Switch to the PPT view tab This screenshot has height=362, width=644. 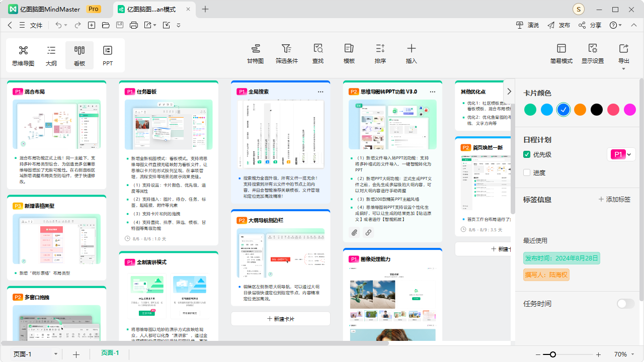(x=107, y=55)
